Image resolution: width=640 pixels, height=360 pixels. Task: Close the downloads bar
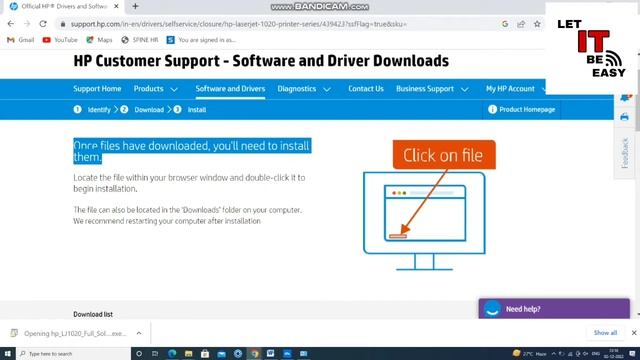[634, 333]
